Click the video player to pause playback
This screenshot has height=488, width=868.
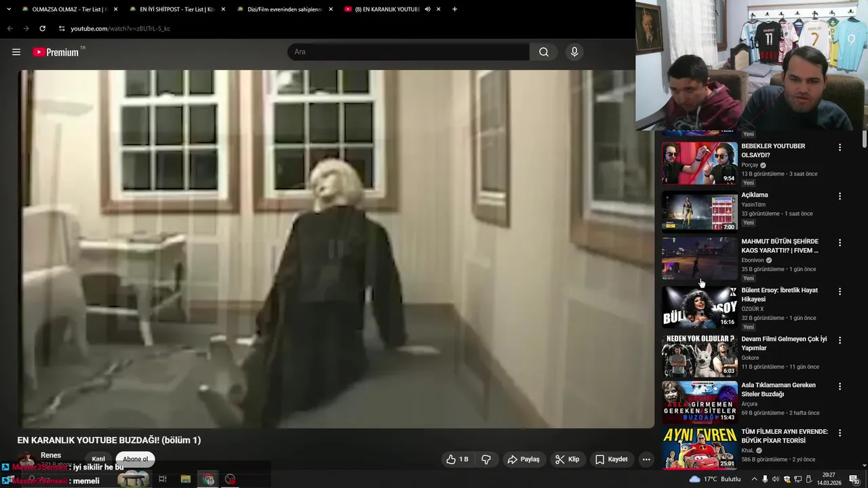tap(336, 249)
